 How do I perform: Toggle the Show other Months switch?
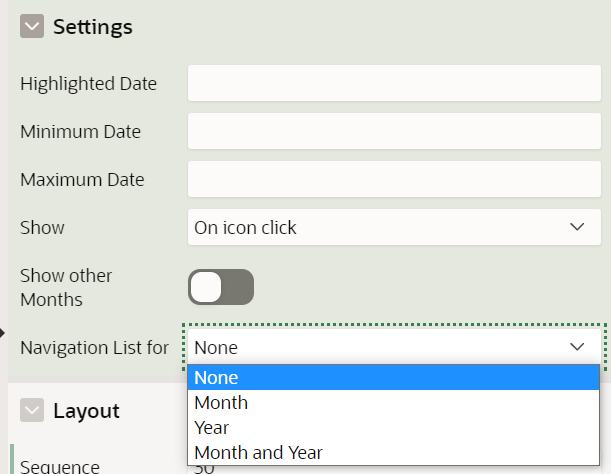pyautogui.click(x=221, y=287)
